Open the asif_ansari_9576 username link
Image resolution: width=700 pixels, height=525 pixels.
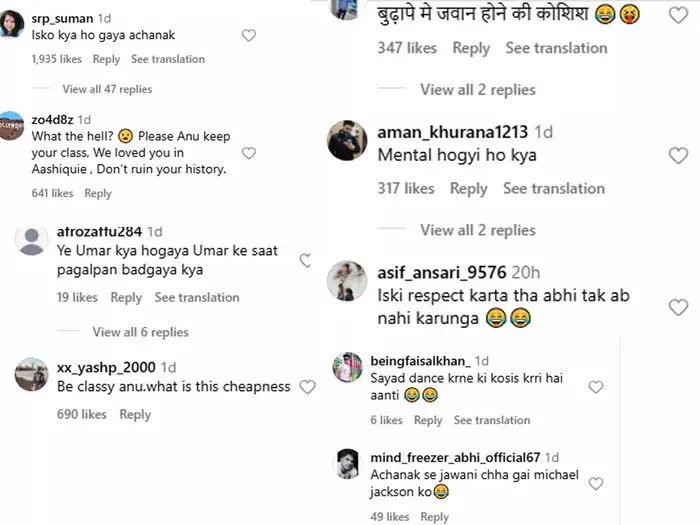coord(440,272)
